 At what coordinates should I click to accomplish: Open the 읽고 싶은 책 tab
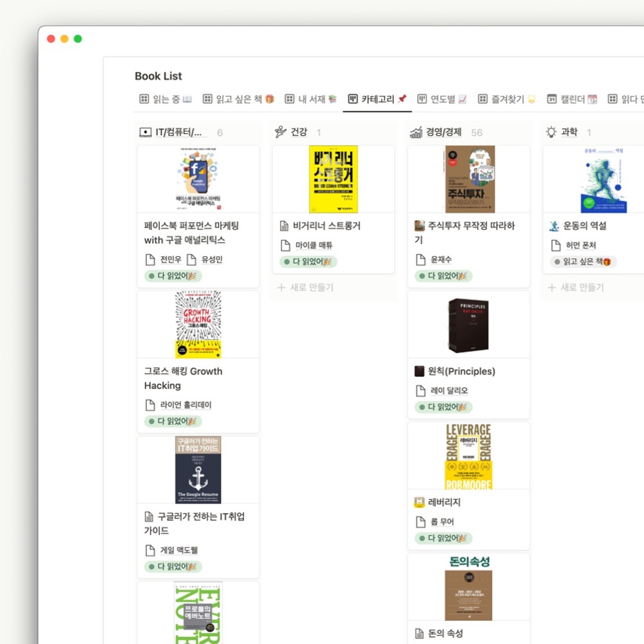[x=238, y=99]
